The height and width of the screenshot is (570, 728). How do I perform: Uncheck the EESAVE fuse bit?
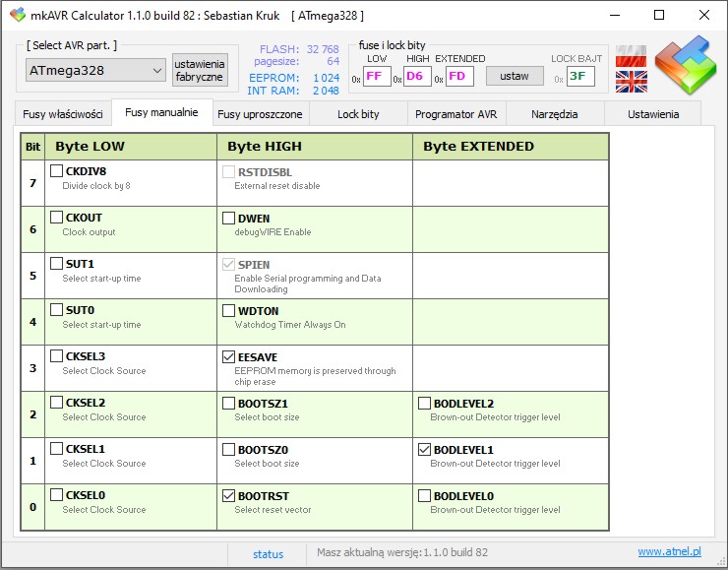coord(228,357)
